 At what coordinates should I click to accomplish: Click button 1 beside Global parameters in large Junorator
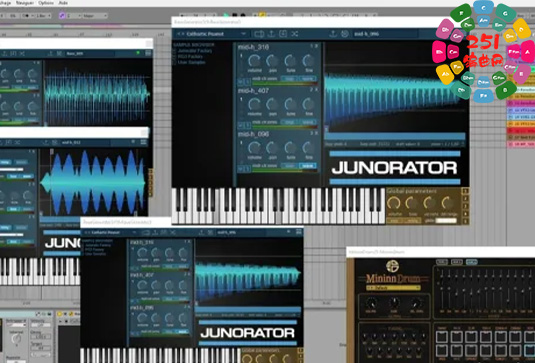[465, 191]
